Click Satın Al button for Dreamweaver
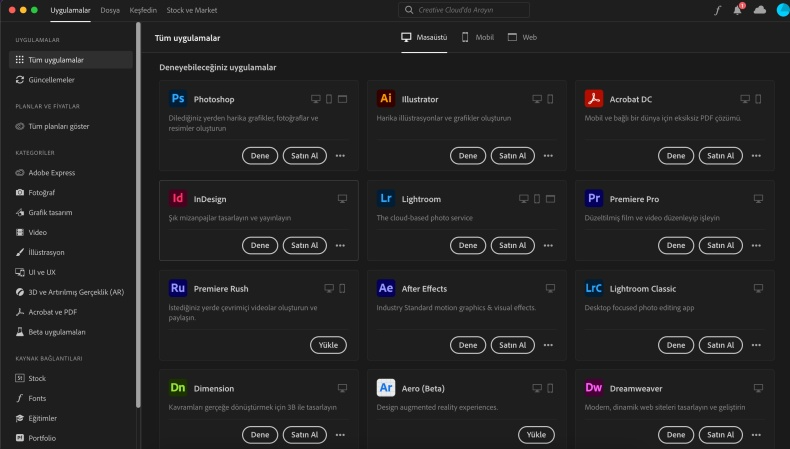 pos(720,435)
